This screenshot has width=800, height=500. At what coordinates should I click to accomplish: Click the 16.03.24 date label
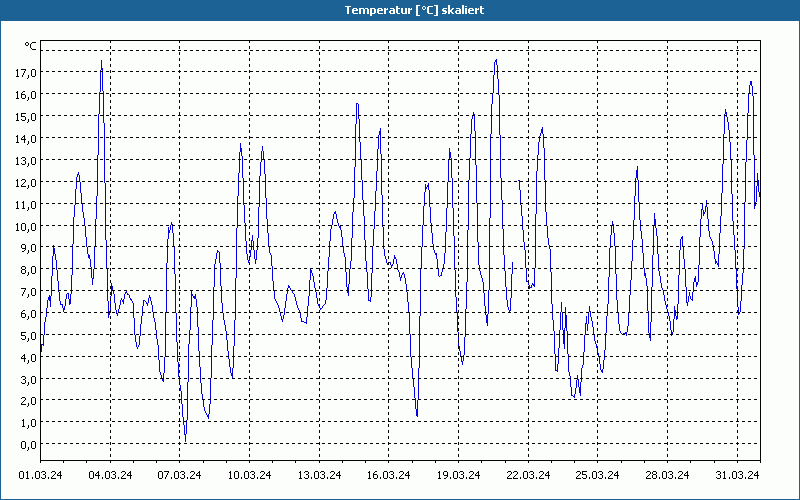click(389, 475)
